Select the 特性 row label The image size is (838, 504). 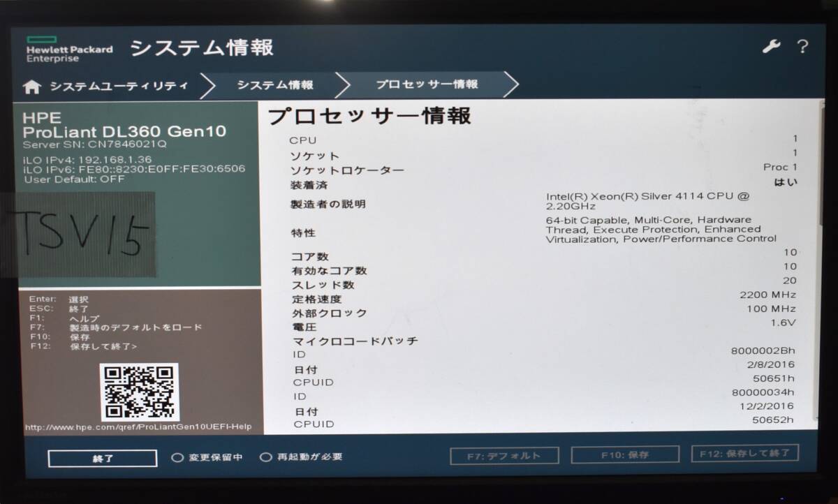click(303, 232)
